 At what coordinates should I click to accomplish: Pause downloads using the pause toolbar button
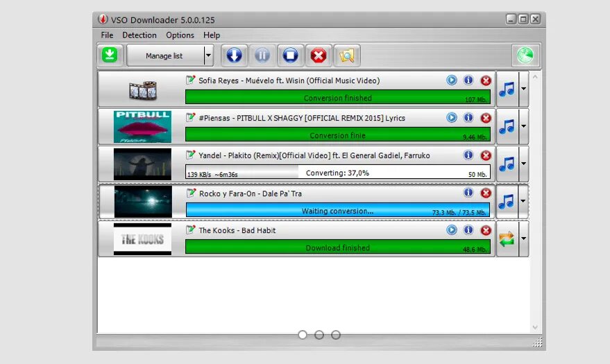click(x=262, y=55)
